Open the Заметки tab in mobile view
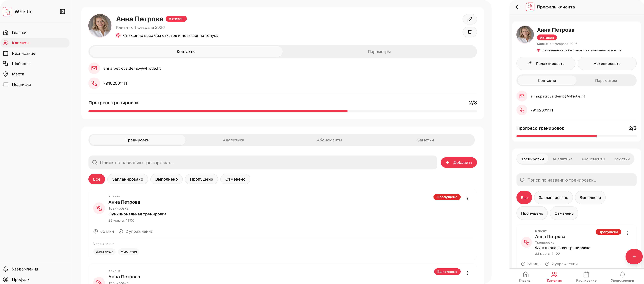The width and height of the screenshot is (644, 284). (622, 159)
